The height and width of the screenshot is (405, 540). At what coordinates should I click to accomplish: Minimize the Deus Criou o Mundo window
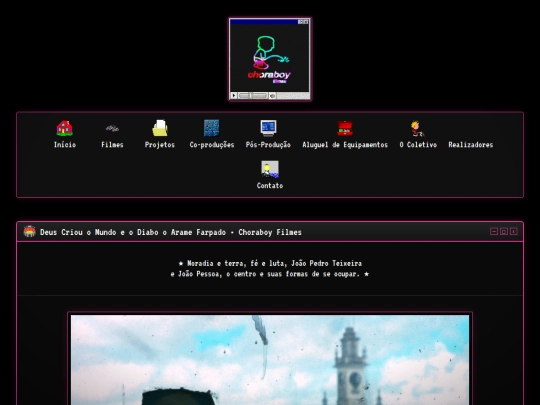(x=494, y=231)
